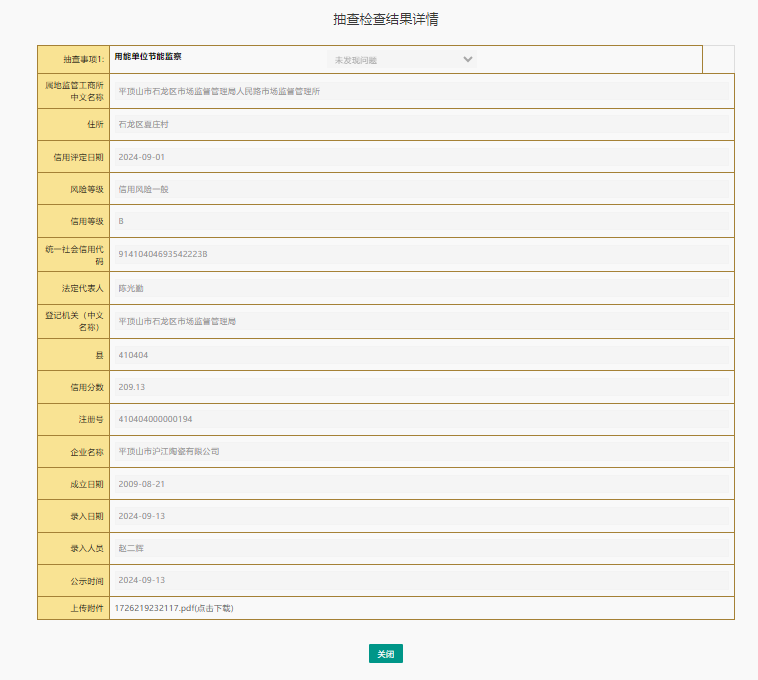Focus the 成立日期 field showing 2009-08-21
This screenshot has height=680, width=758.
[x=421, y=484]
